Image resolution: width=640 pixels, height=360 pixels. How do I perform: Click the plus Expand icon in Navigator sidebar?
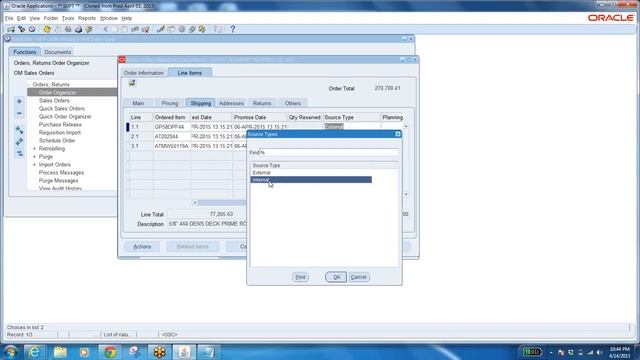tap(19, 101)
